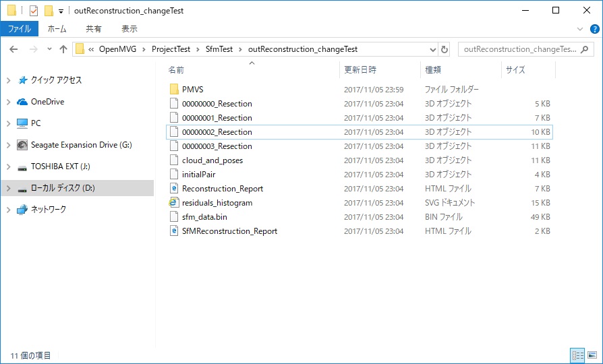Navigate to ProjectTest in breadcrumb
Viewport: 603px width, 364px height.
[x=171, y=49]
